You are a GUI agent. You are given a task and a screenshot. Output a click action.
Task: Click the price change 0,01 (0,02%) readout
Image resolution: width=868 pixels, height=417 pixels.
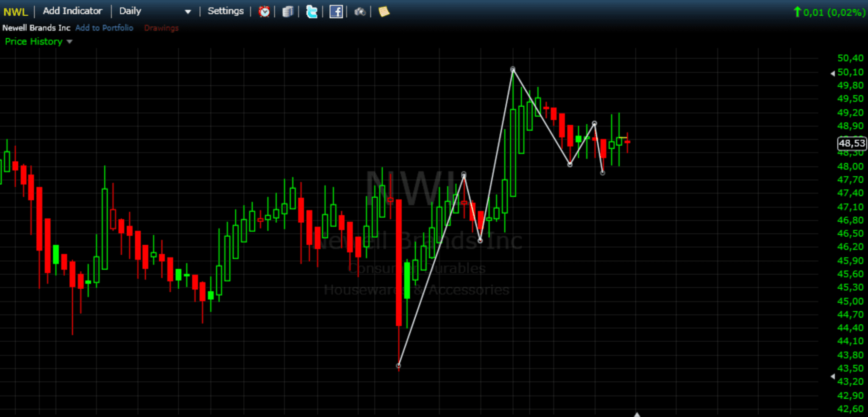pos(830,12)
